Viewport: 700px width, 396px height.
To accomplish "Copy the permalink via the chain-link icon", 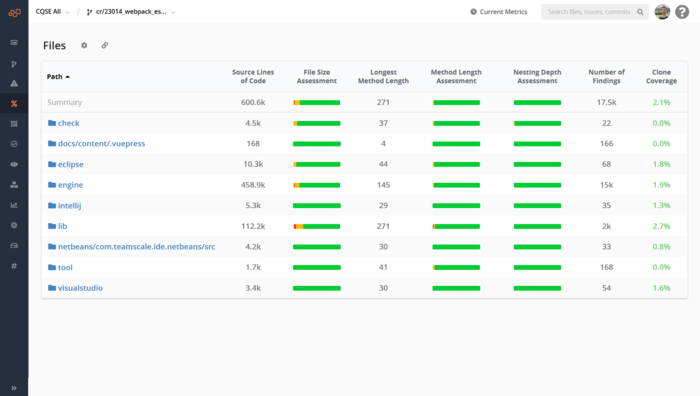I will [x=104, y=45].
